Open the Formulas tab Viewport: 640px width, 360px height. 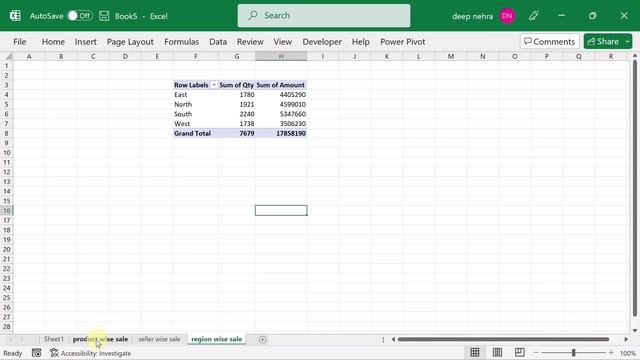[x=182, y=42]
